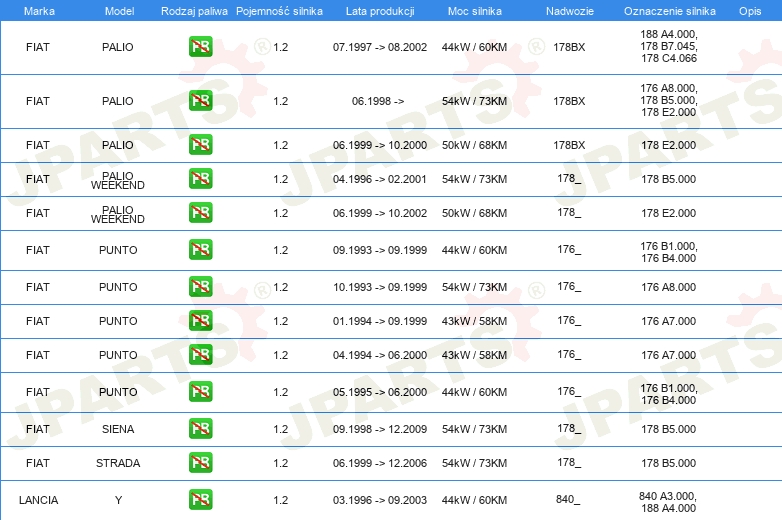Click the SIENA model cell

[x=118, y=429]
